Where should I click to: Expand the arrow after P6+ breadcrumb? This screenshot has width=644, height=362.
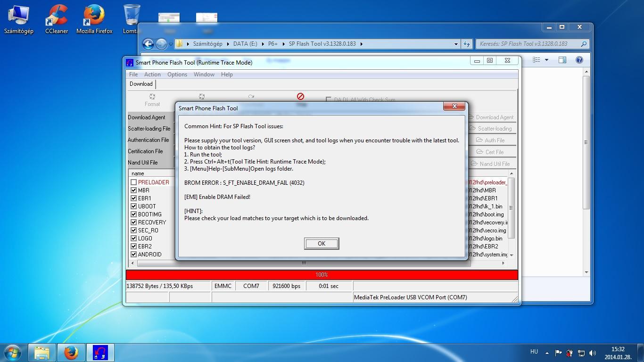coord(284,44)
